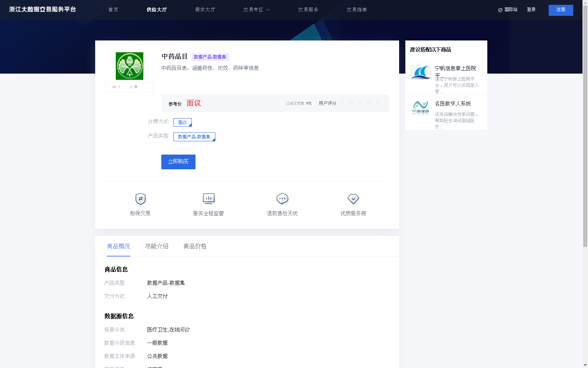Select 数据产品-数据集 product type option
The image size is (588, 368).
pyautogui.click(x=194, y=137)
